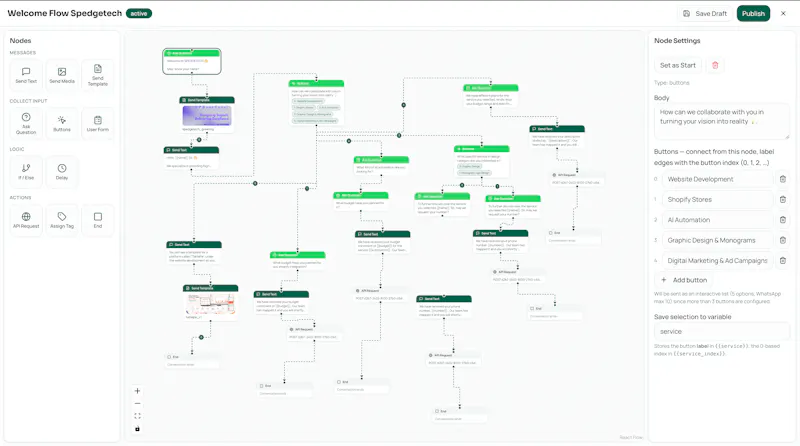Edit the service variable name field
The image size is (800, 446).
(x=721, y=332)
